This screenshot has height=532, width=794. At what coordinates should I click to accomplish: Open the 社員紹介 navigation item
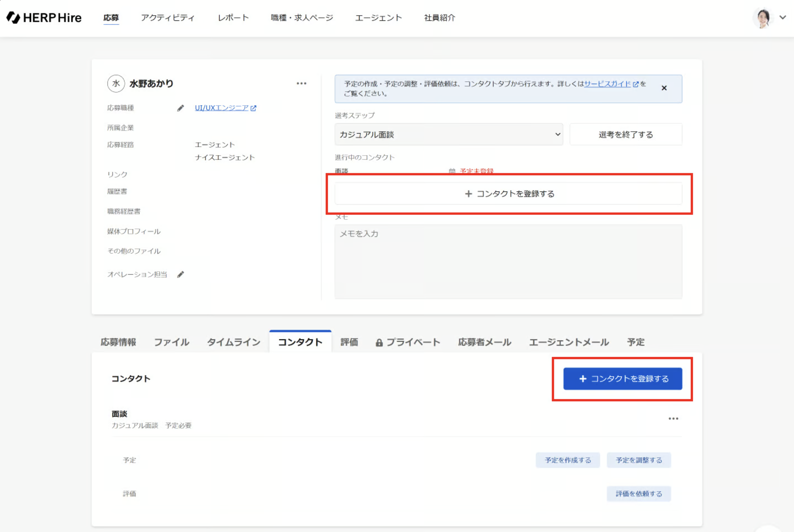439,18
